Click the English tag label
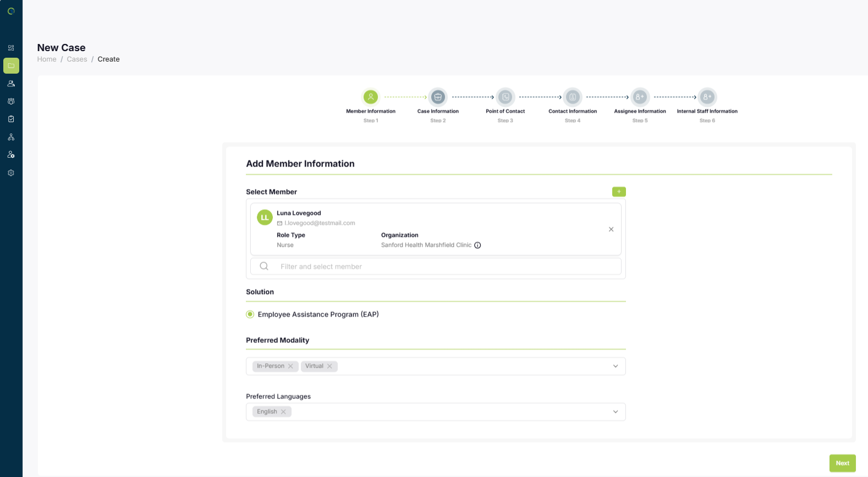868x477 pixels. click(x=267, y=412)
